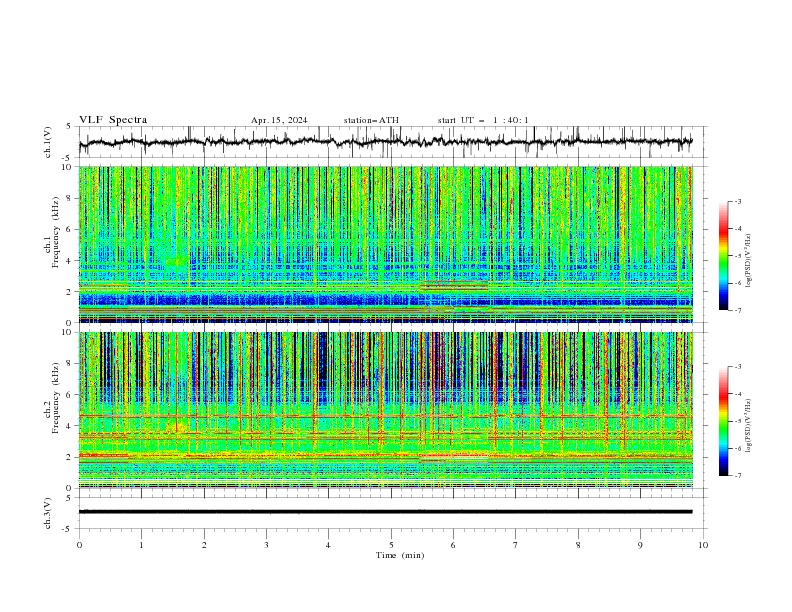This screenshot has height=612, width=792.
Task: Click inside the ch.2 spectrogram panel
Action: (x=385, y=410)
